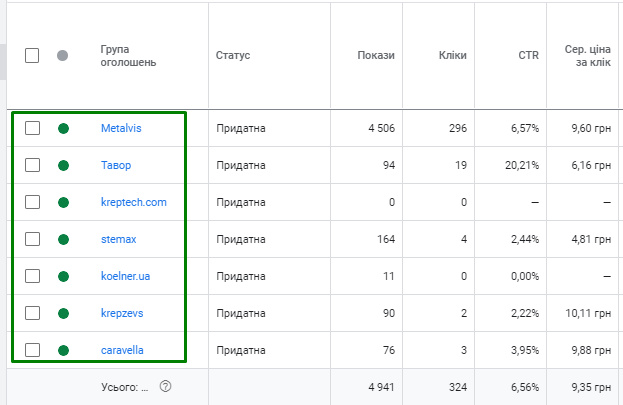Open the Metalvis ad group
Image resolution: width=623 pixels, height=405 pixels.
click(x=121, y=128)
